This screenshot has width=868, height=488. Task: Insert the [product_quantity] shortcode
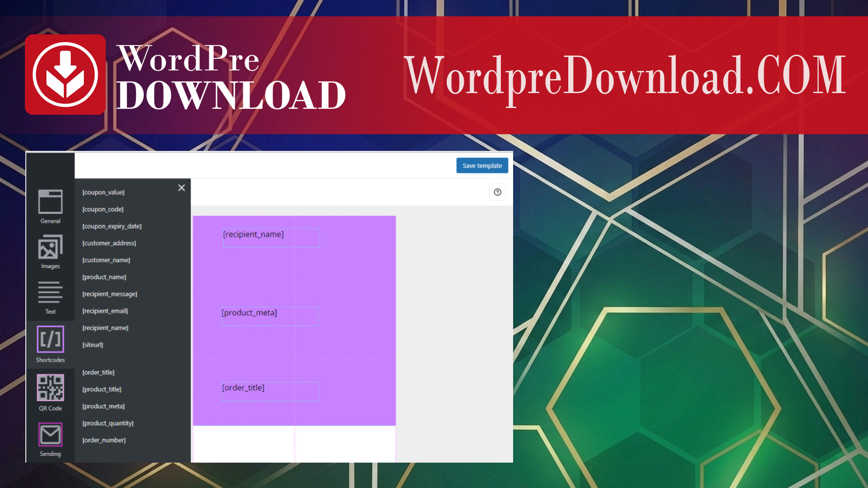tap(108, 423)
